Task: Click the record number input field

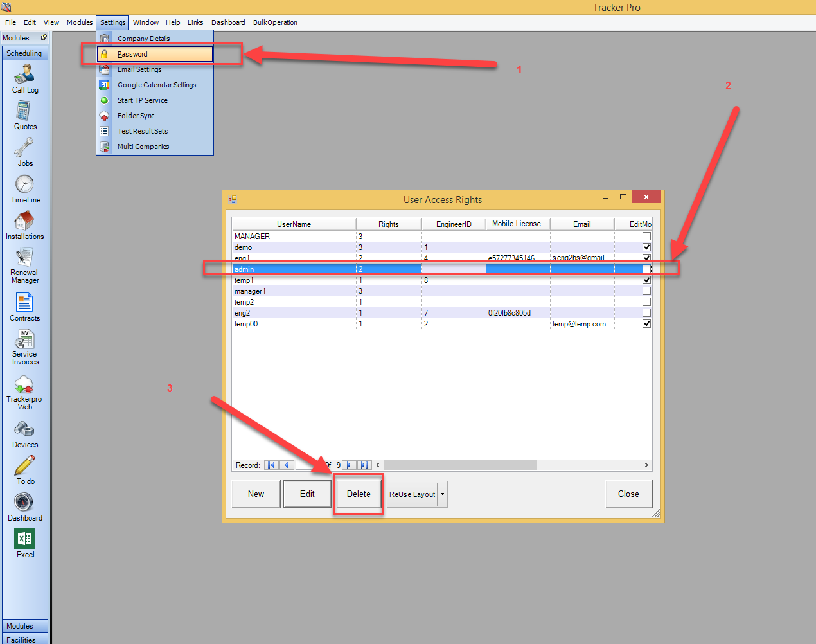Action: click(x=307, y=465)
